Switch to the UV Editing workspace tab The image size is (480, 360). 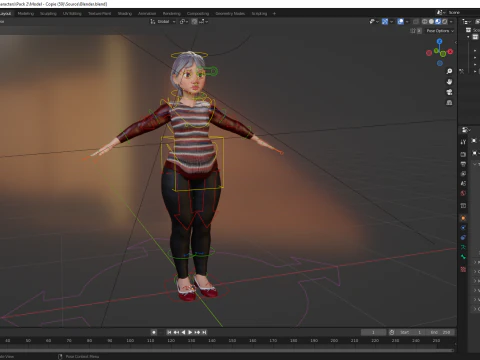72,14
